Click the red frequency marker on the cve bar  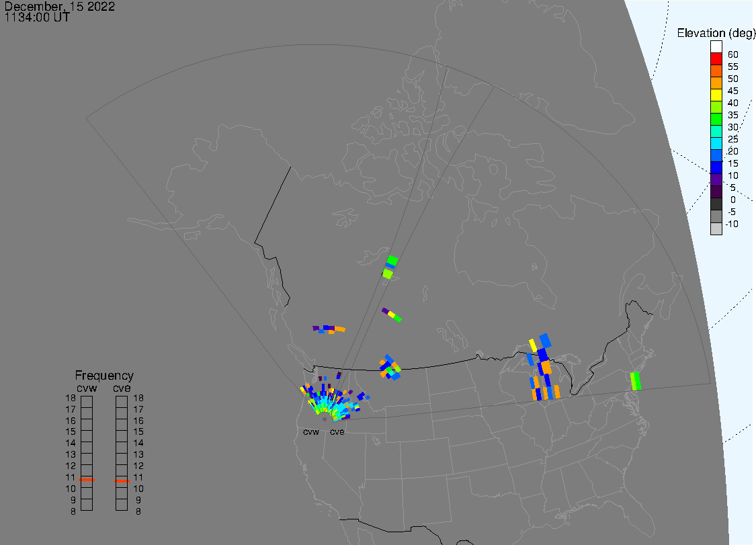[x=122, y=481]
